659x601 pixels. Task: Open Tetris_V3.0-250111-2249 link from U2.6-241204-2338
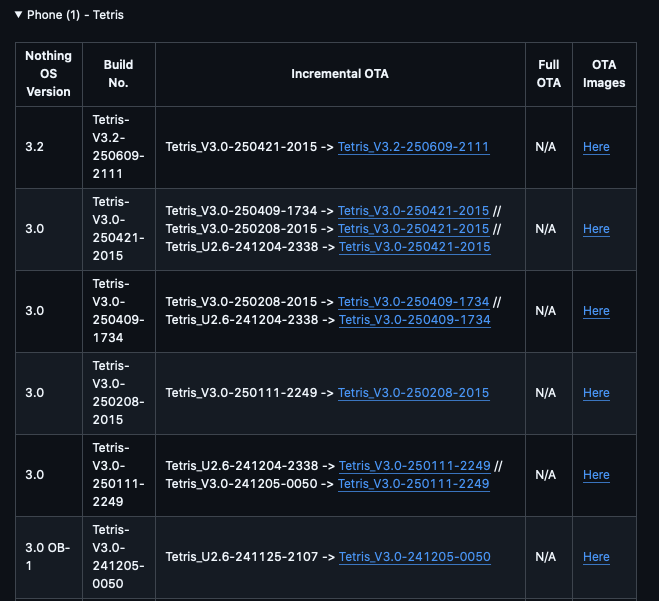414,466
